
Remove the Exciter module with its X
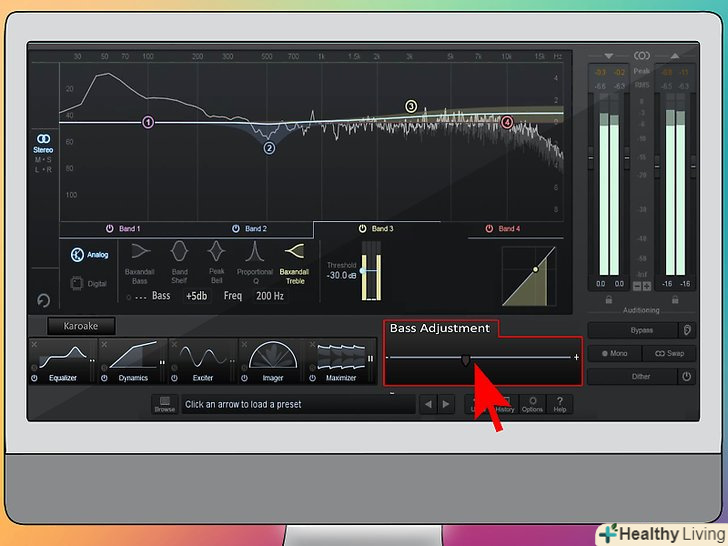tap(174, 344)
